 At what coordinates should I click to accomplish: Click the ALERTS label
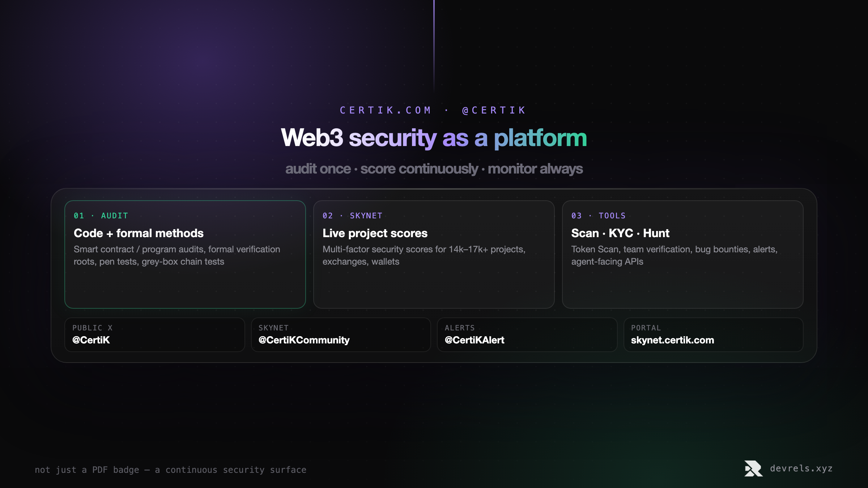pyautogui.click(x=460, y=328)
